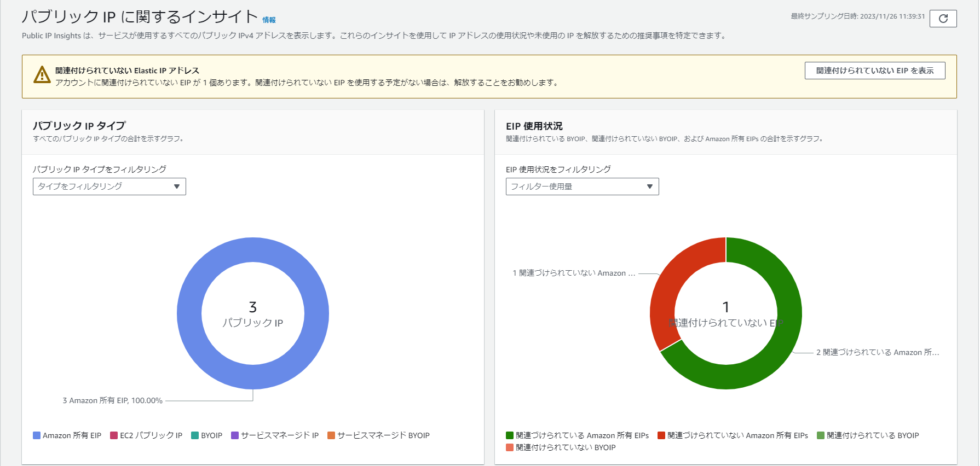Click the '3 Amazon 所有 EIP, 100.00%' label

click(112, 400)
